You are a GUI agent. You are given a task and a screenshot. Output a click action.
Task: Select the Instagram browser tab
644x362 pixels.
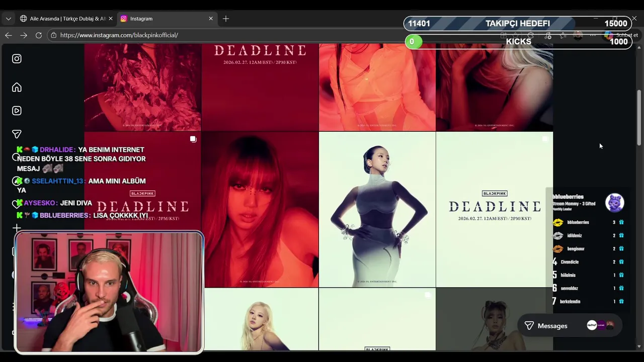click(x=167, y=19)
